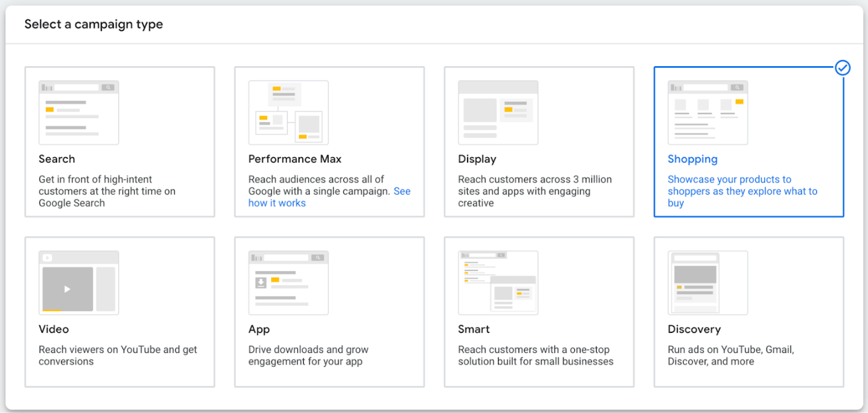Click the Performance Max card title
The height and width of the screenshot is (413, 868).
[295, 158]
